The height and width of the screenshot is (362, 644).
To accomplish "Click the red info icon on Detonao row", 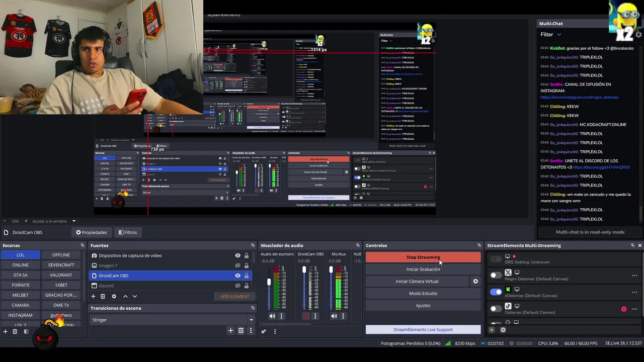I will [624, 309].
